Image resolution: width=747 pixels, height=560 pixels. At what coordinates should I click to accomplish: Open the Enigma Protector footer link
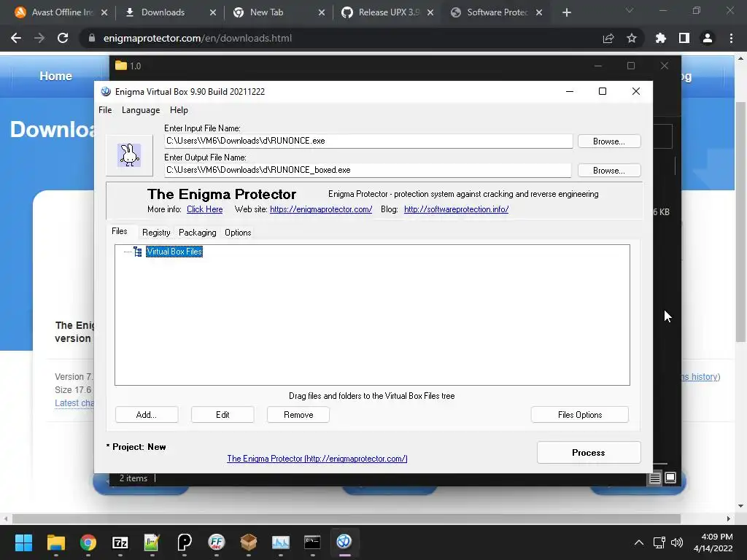tap(317, 459)
